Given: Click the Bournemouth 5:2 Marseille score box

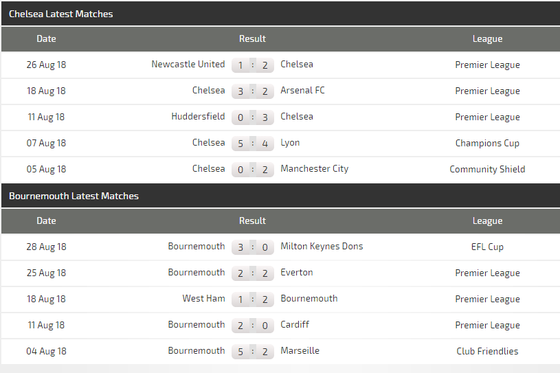Looking at the screenshot, I should pyautogui.click(x=252, y=352).
